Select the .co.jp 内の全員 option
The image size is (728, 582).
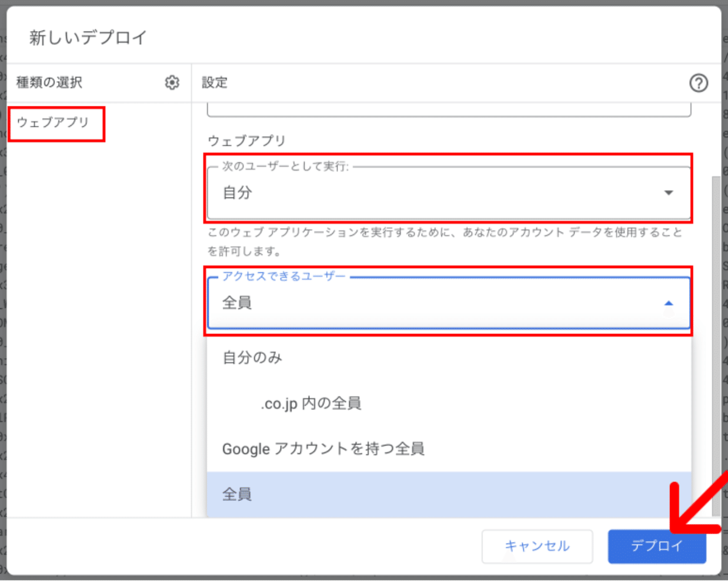pos(310,403)
